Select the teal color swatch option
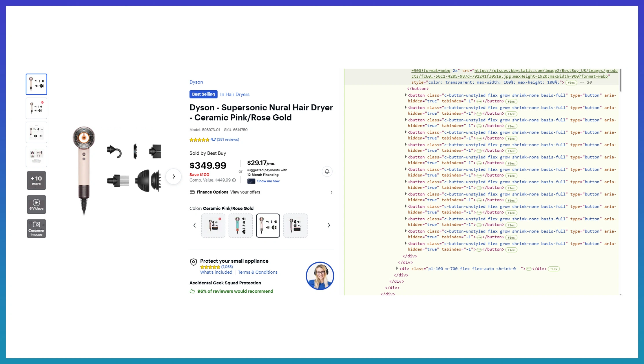644x364 pixels. point(240,226)
